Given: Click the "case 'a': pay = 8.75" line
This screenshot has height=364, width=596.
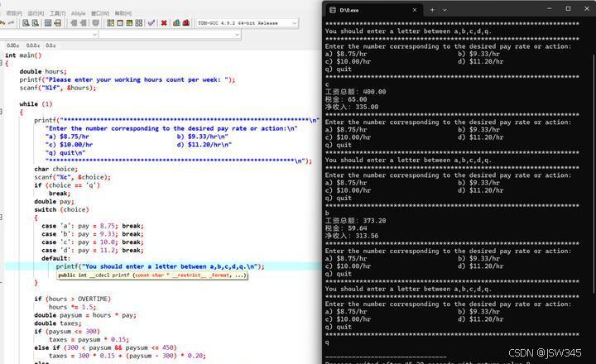Looking at the screenshot, I should point(93,226).
